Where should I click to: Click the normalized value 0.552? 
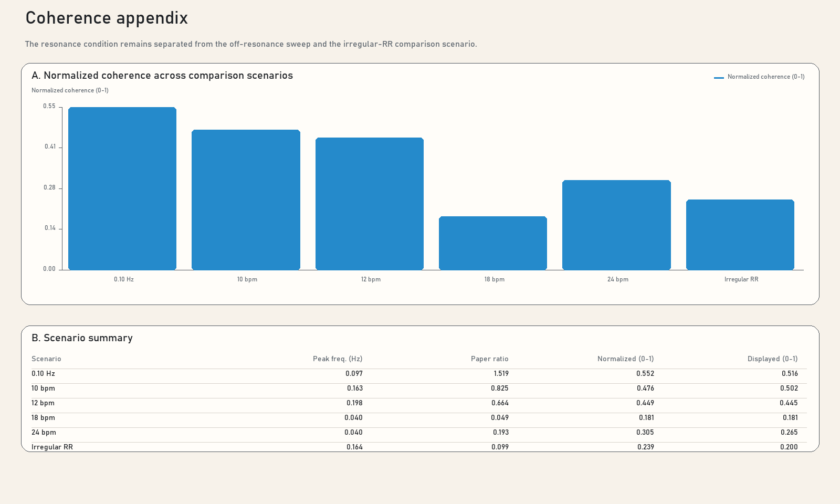click(645, 374)
